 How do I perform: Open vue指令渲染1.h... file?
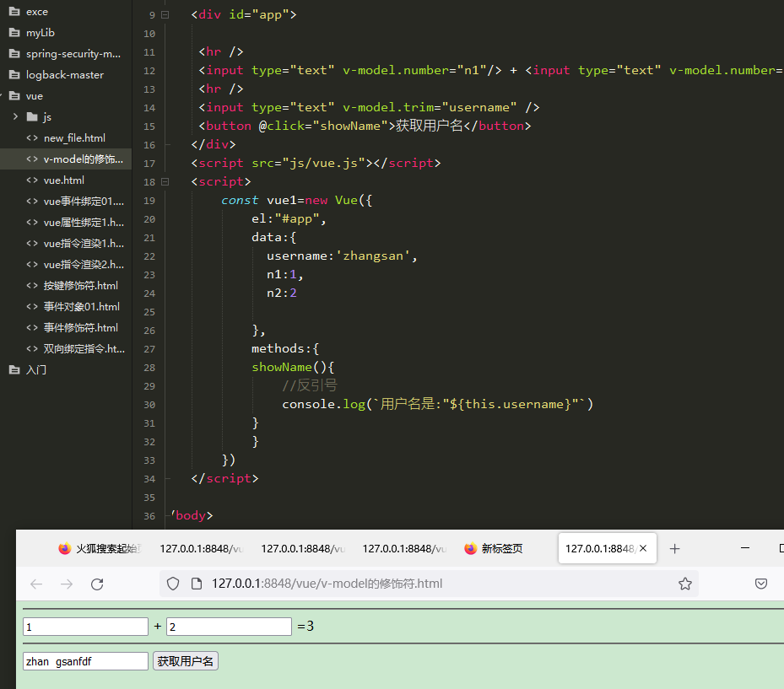tap(84, 244)
